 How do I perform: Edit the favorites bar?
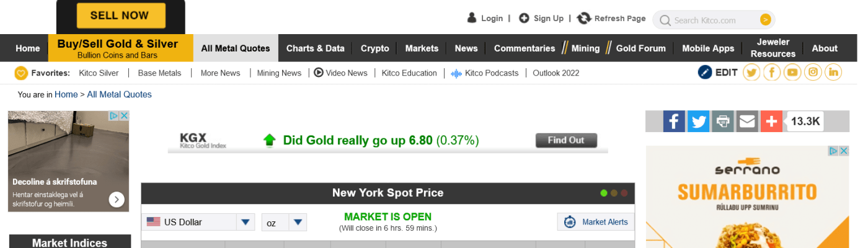coord(718,73)
